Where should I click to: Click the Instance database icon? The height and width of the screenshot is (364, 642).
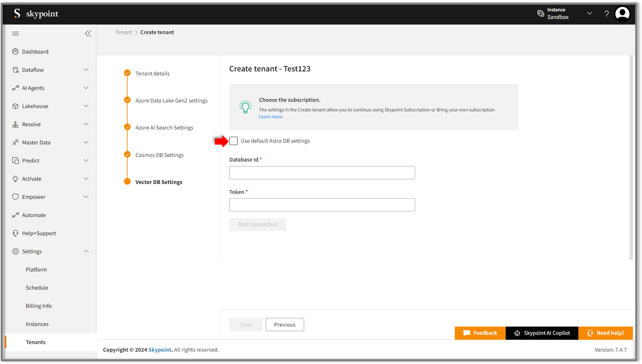point(540,13)
